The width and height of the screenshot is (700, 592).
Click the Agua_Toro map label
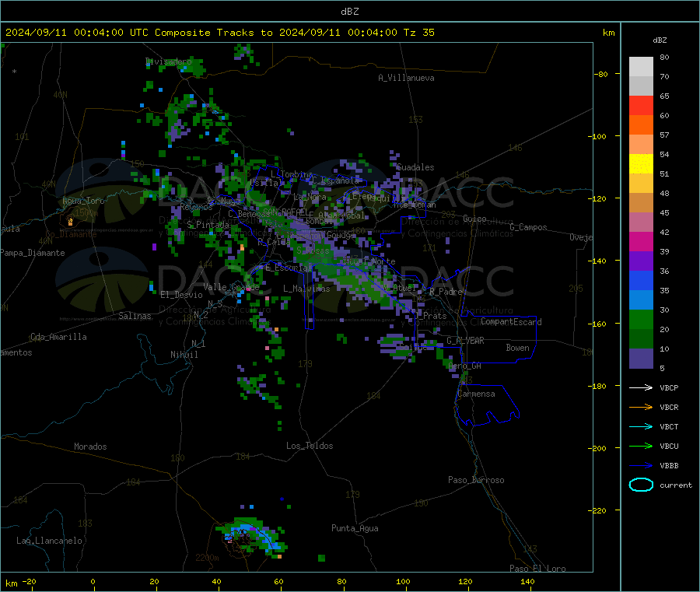pyautogui.click(x=83, y=201)
